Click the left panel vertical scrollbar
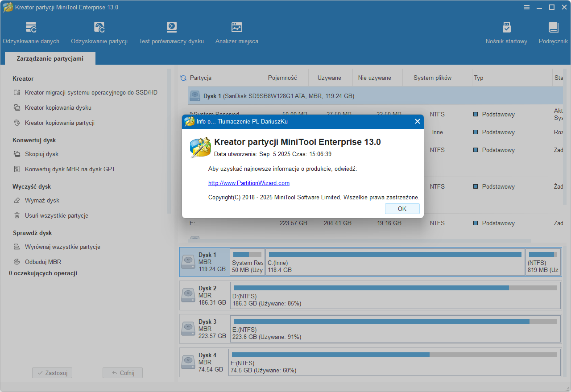571x392 pixels. tap(169, 140)
